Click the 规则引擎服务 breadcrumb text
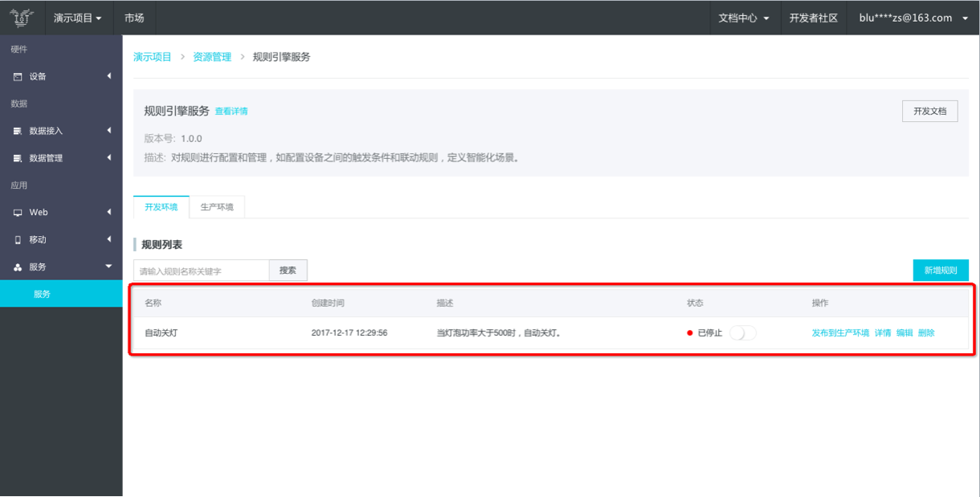 (282, 57)
